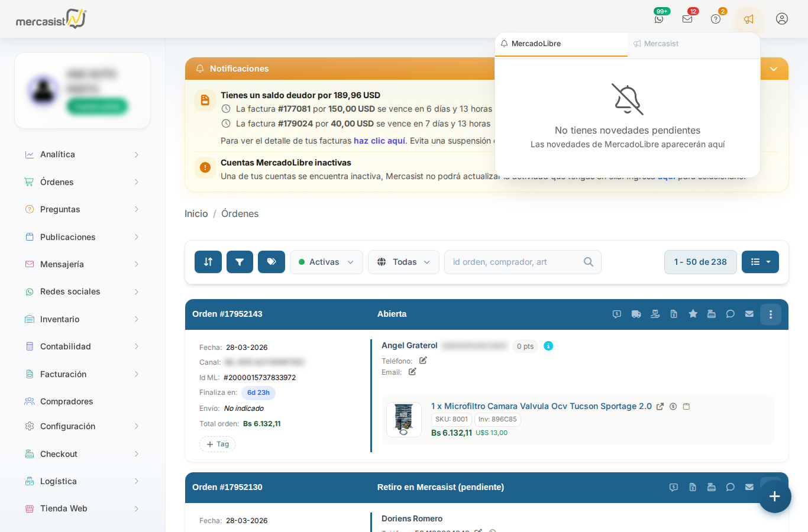Click star icon on order #17952143

coord(693,314)
